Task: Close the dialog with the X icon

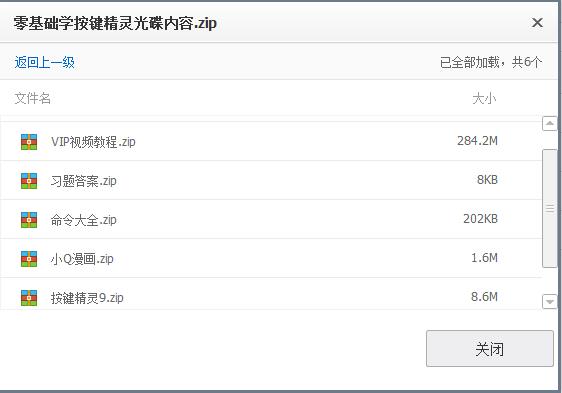Action: point(537,23)
